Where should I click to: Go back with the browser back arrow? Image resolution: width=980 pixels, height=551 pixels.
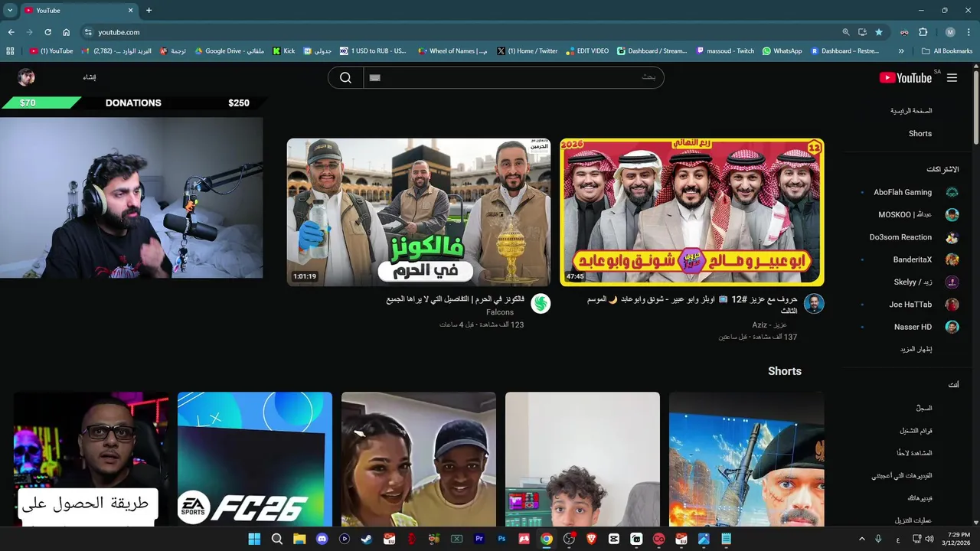(11, 32)
